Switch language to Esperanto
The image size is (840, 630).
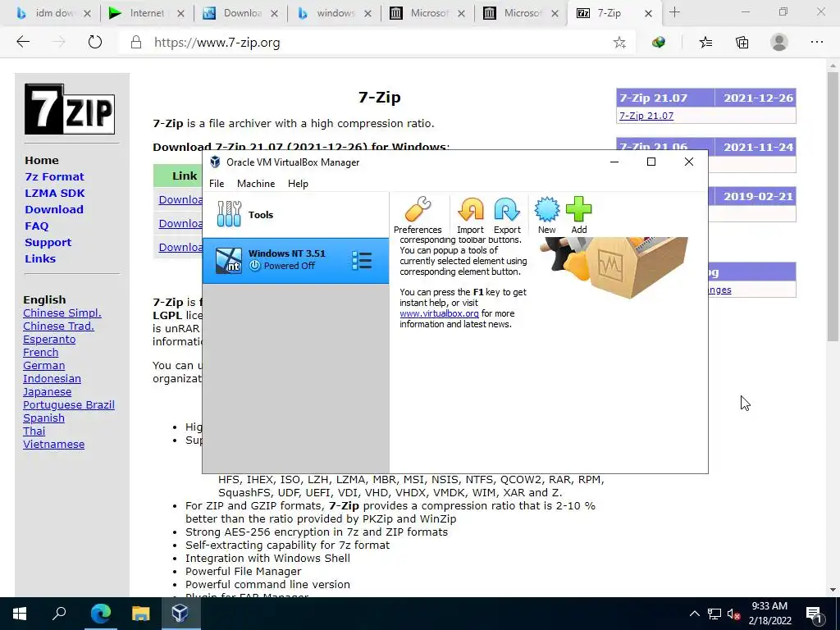coord(49,339)
